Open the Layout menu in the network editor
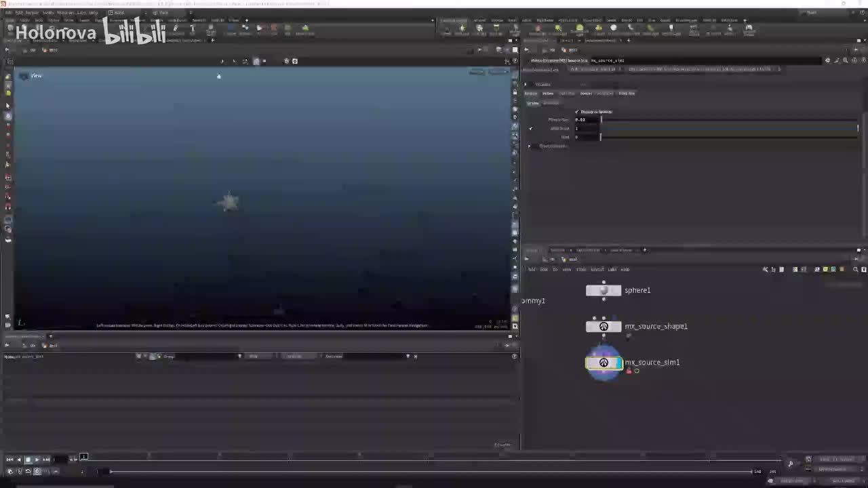This screenshot has height=488, width=868. pyautogui.click(x=597, y=269)
